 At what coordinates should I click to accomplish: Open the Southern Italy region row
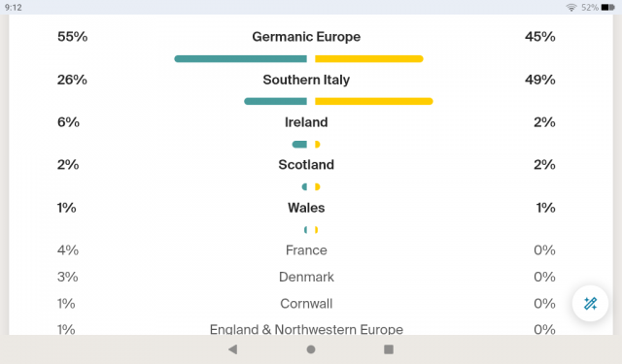point(306,80)
